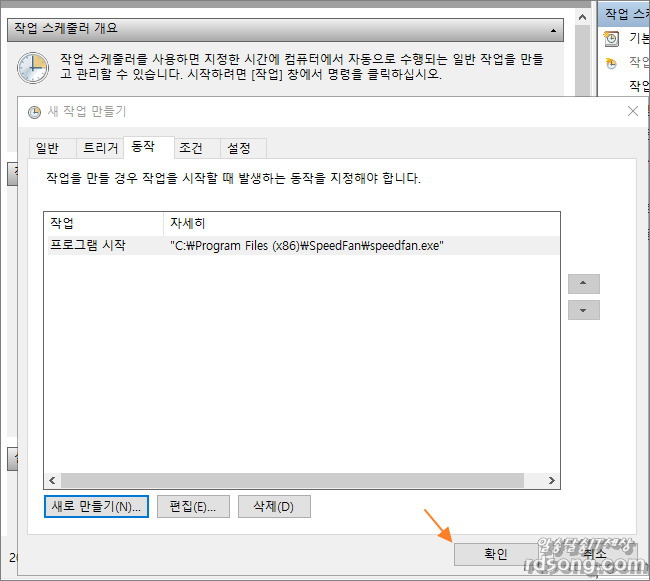The height and width of the screenshot is (581, 650).
Task: Move the selected action up with the up arrow
Action: point(583,283)
